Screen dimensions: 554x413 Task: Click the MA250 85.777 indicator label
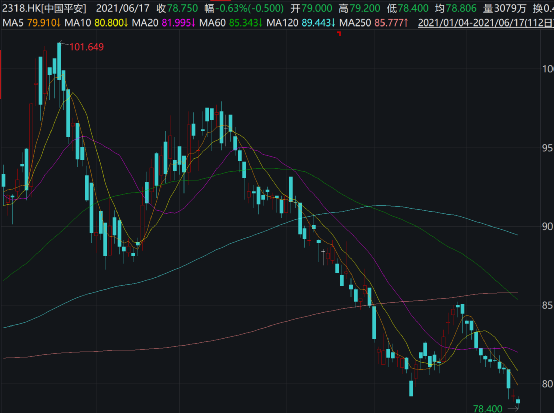373,23
